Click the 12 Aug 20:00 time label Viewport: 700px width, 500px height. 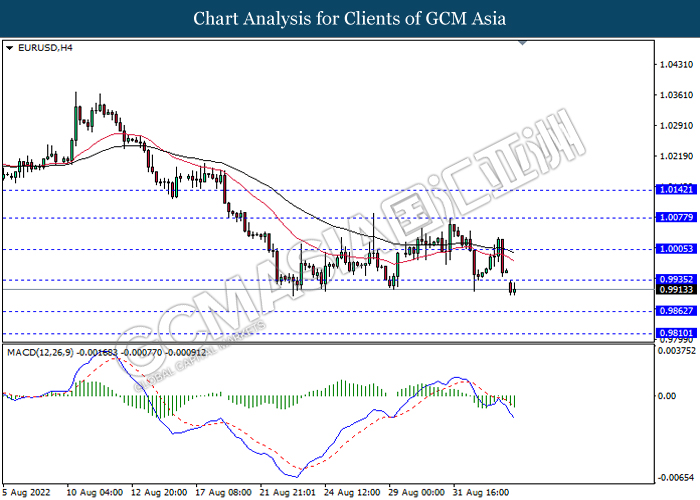click(159, 492)
